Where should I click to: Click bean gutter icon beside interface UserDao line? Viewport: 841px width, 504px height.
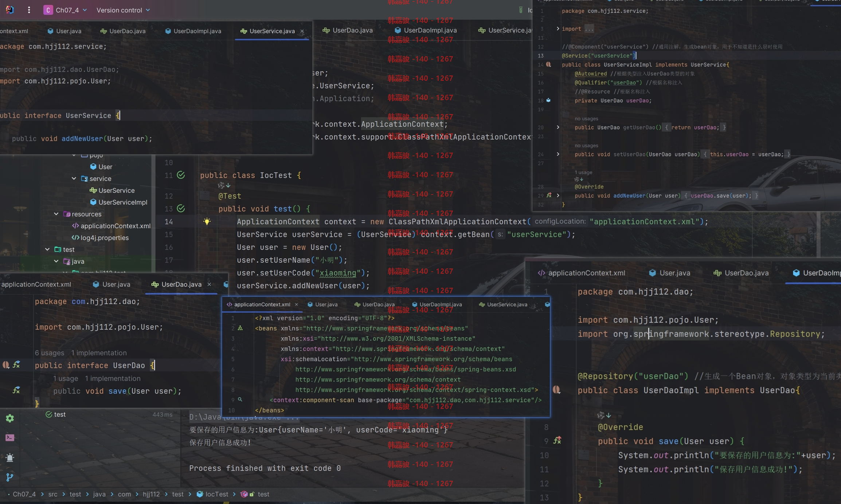tap(6, 365)
